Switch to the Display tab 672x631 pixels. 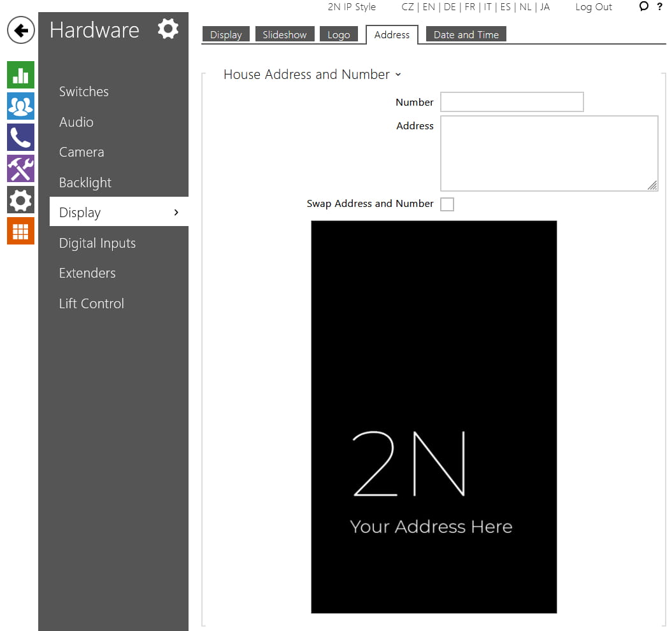pos(226,34)
